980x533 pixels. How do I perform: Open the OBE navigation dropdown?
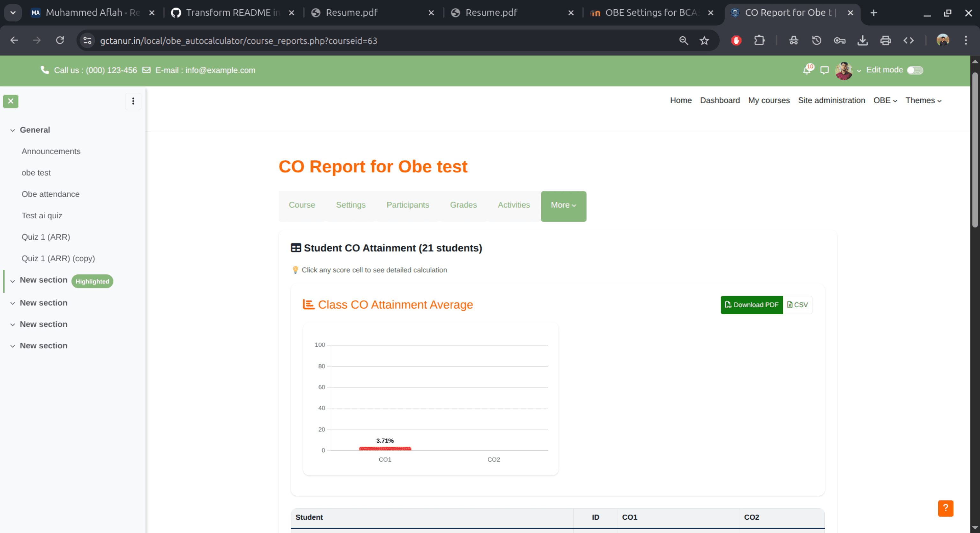[885, 100]
